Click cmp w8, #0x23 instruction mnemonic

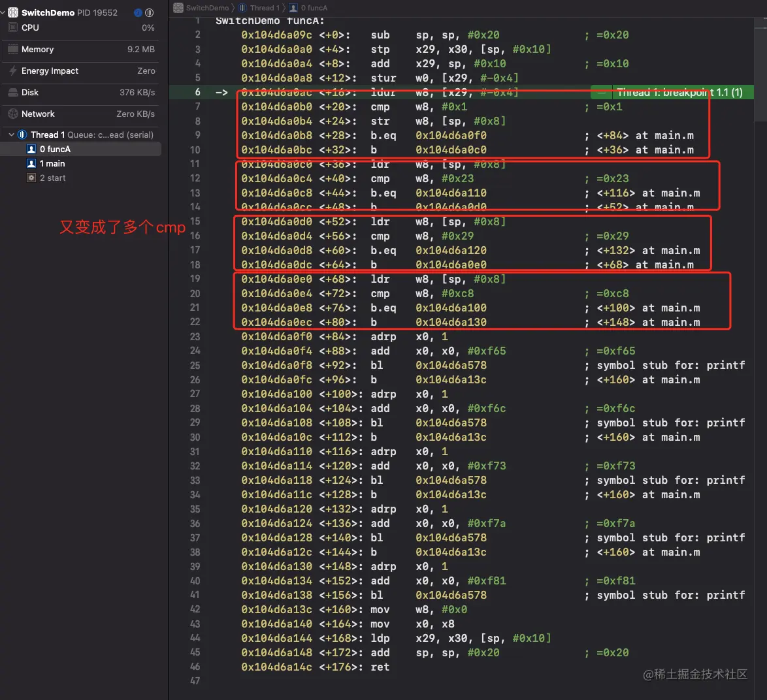pyautogui.click(x=380, y=179)
